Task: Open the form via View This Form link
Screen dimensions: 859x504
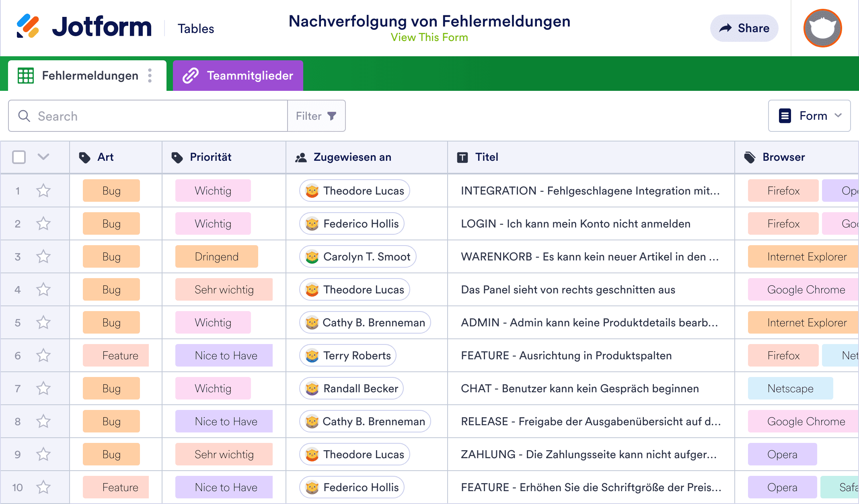Action: (429, 37)
